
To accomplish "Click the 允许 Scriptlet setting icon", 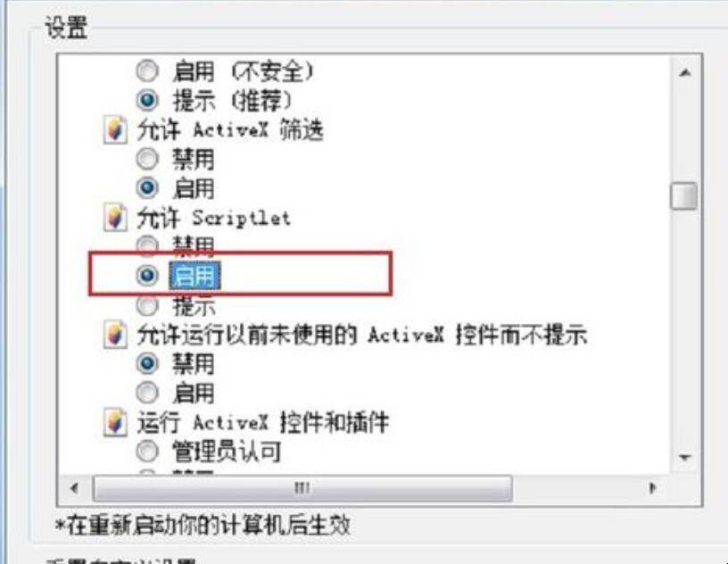I will [115, 218].
